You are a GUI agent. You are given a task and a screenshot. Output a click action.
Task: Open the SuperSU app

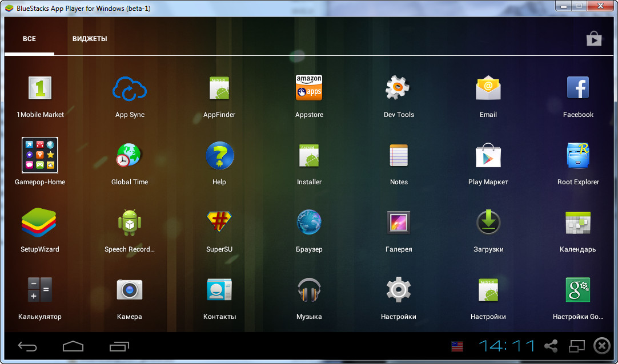[219, 223]
